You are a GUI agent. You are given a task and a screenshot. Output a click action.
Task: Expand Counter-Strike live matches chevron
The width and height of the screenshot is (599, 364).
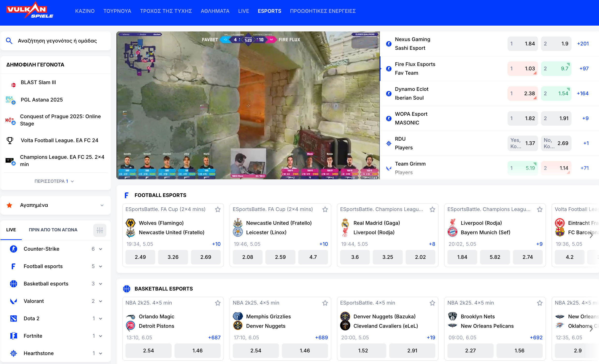point(100,249)
